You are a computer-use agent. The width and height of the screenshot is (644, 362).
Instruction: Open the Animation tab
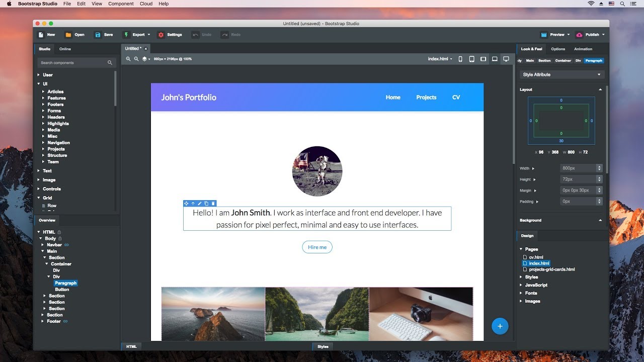[583, 49]
